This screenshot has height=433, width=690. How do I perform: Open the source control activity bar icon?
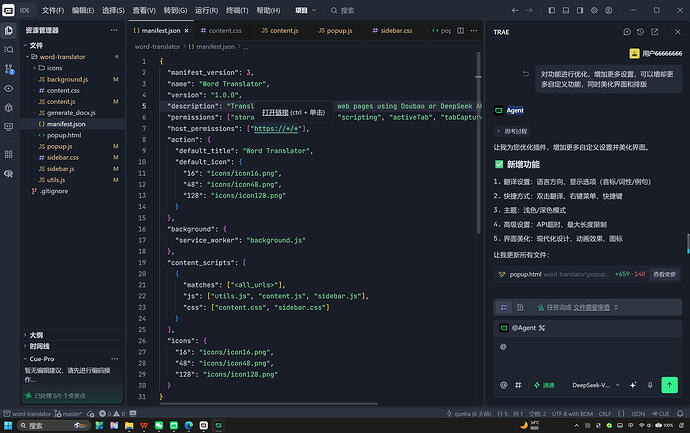9,69
